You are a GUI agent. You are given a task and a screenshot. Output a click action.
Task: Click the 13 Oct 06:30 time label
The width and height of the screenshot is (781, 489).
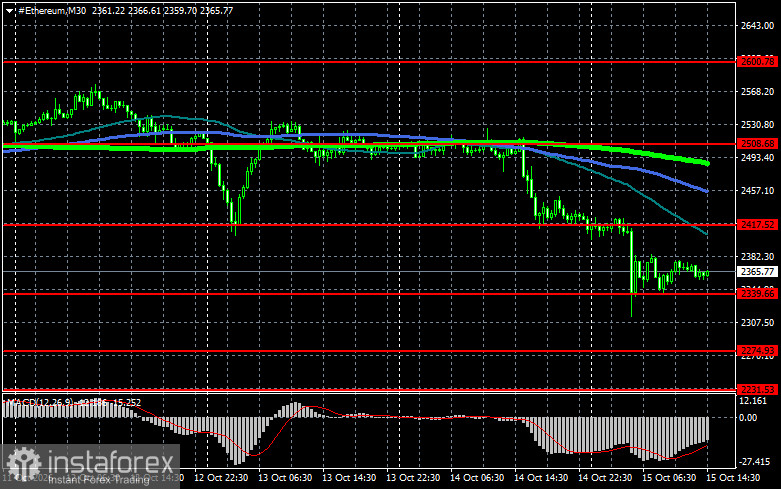pos(285,478)
